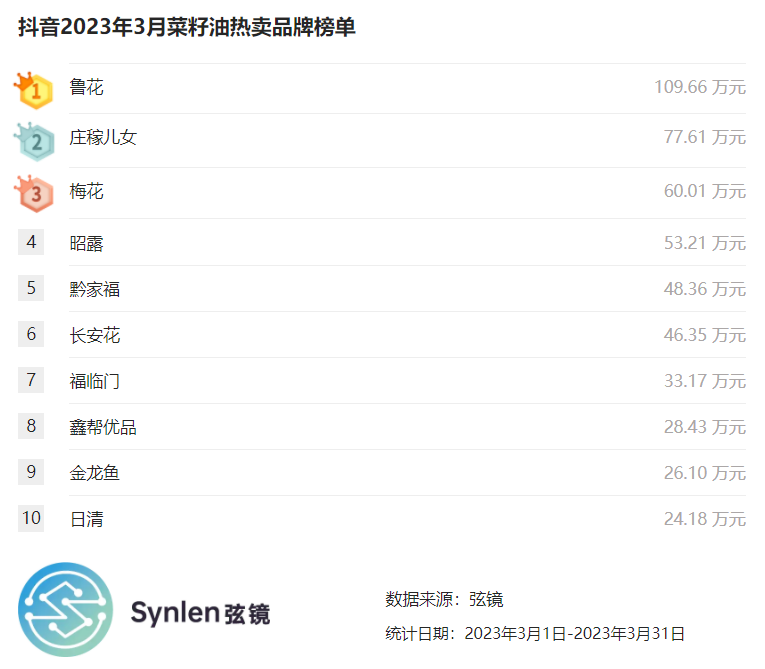Click the sales value 48.36 万元

pos(705,289)
